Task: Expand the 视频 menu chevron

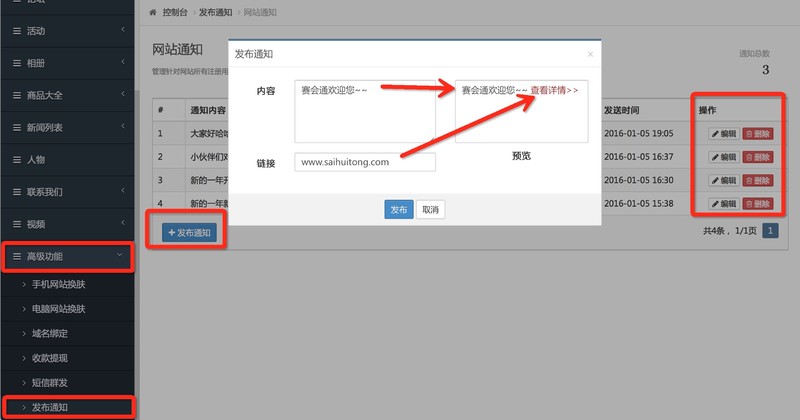Action: pyautogui.click(x=123, y=223)
